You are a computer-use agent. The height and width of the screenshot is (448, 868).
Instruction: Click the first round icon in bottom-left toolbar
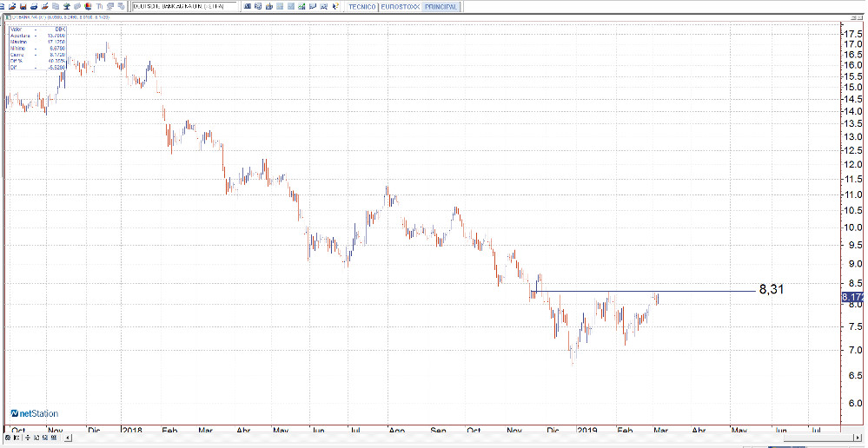(x=8, y=438)
